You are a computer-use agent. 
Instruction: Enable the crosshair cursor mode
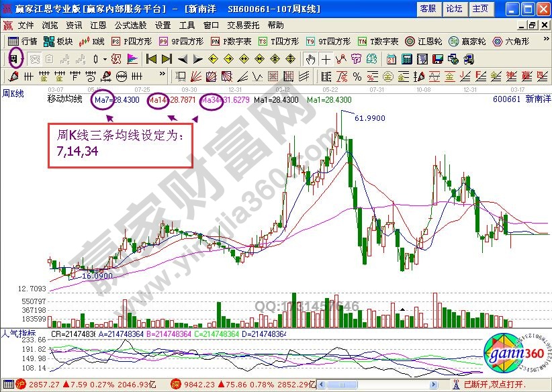[x=325, y=59]
